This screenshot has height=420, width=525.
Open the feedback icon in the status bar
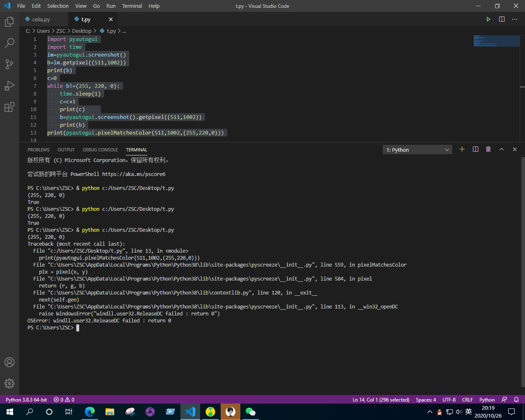tap(504, 399)
